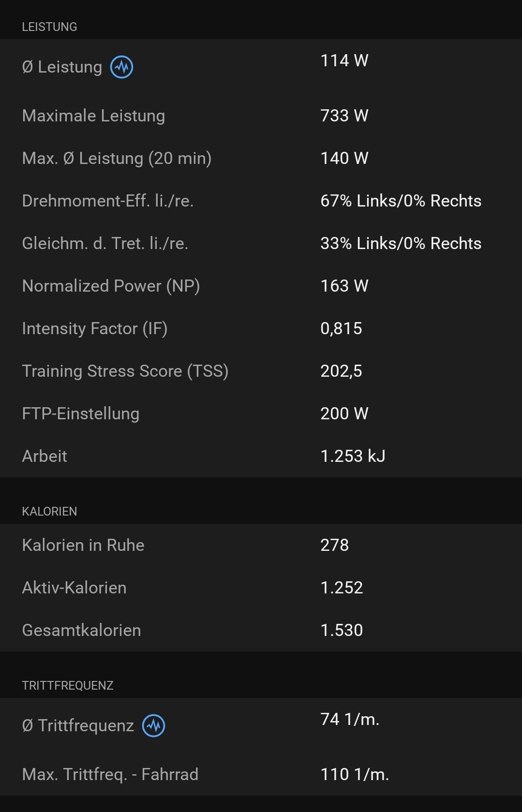
Task: Tap the Gleichm. d. Tret. li./re. entry
Action: (261, 243)
